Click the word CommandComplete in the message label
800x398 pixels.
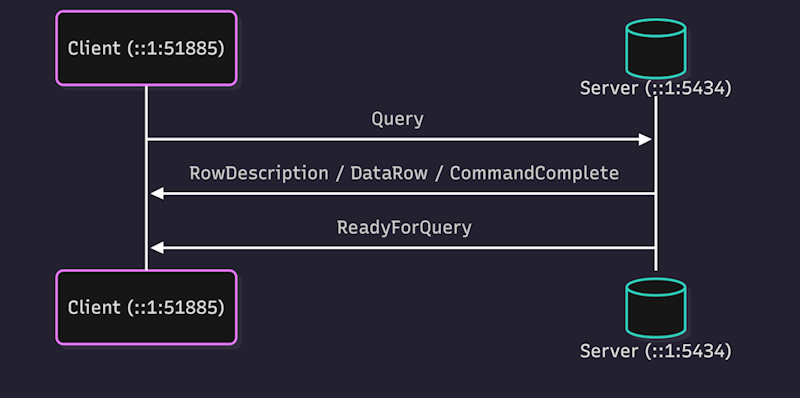(x=534, y=173)
